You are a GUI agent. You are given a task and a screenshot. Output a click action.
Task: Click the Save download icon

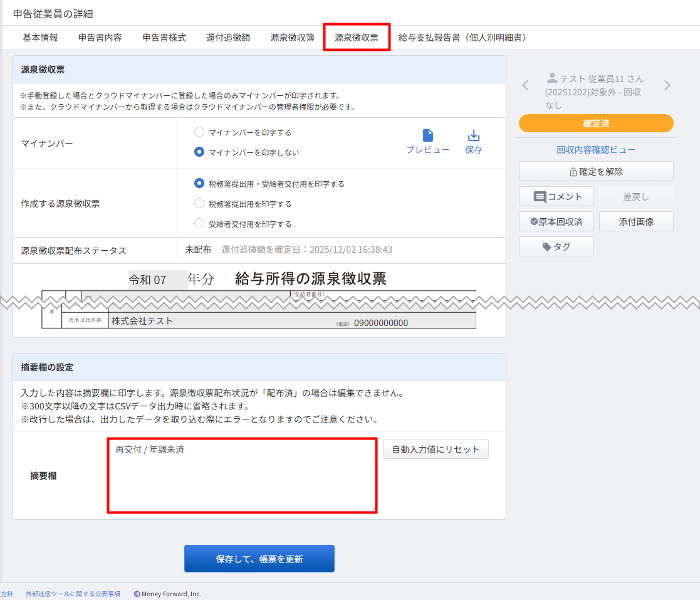pos(474,136)
